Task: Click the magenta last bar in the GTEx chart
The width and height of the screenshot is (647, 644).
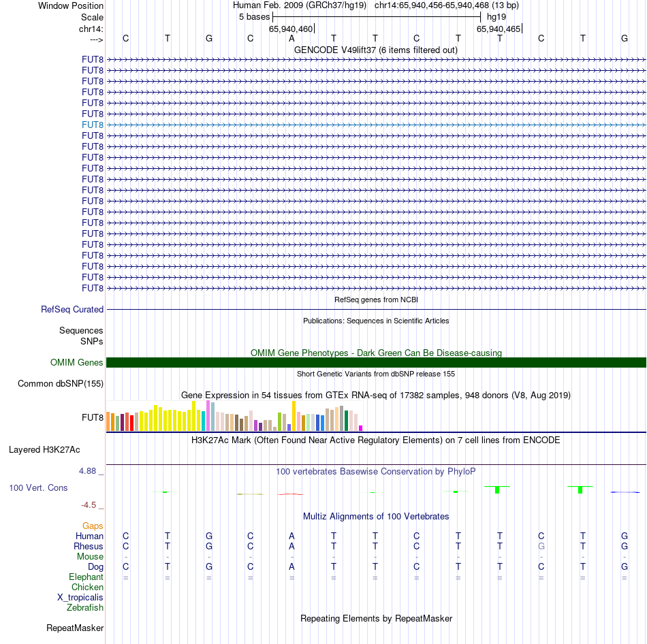Action: (361, 428)
